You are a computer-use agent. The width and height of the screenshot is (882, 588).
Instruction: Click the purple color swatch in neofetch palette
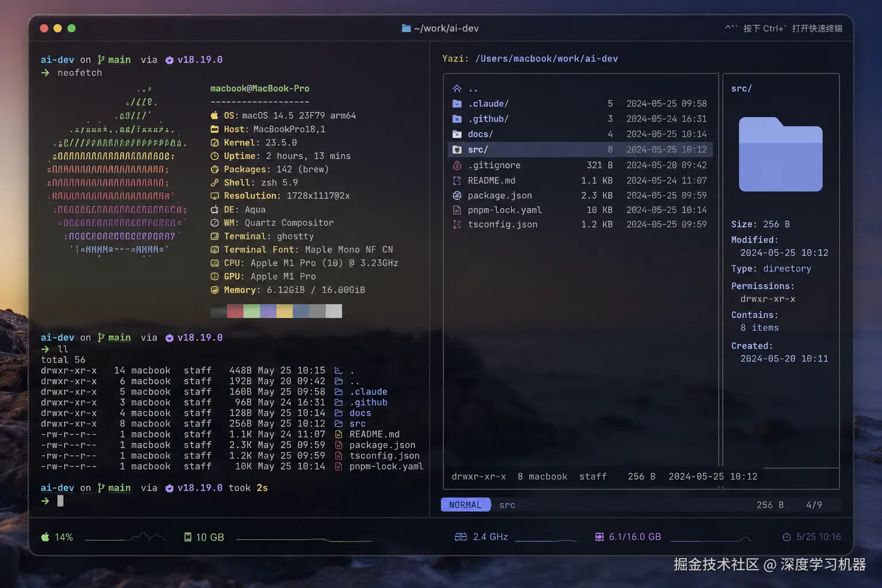tap(268, 311)
